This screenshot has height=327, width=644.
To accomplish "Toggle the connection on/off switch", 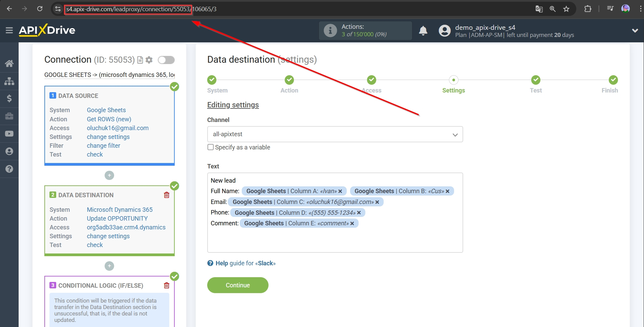I will point(166,60).
